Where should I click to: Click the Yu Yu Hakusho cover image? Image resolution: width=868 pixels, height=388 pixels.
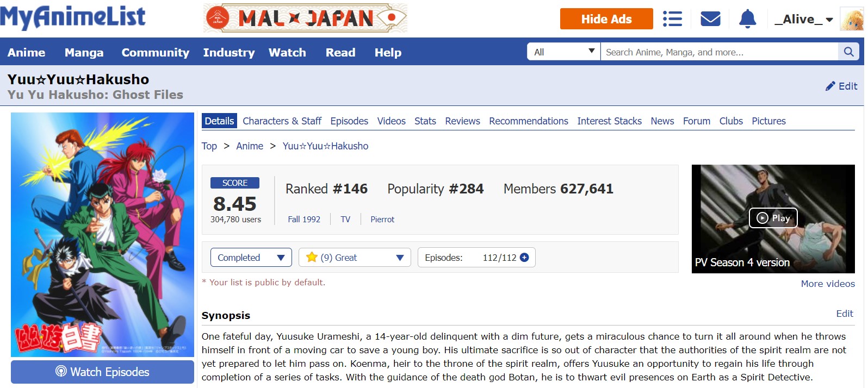102,234
